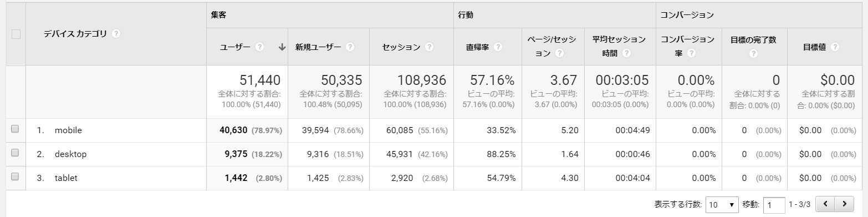Open the mobile device category link
Image resolution: width=868 pixels, height=217 pixels.
(x=68, y=130)
